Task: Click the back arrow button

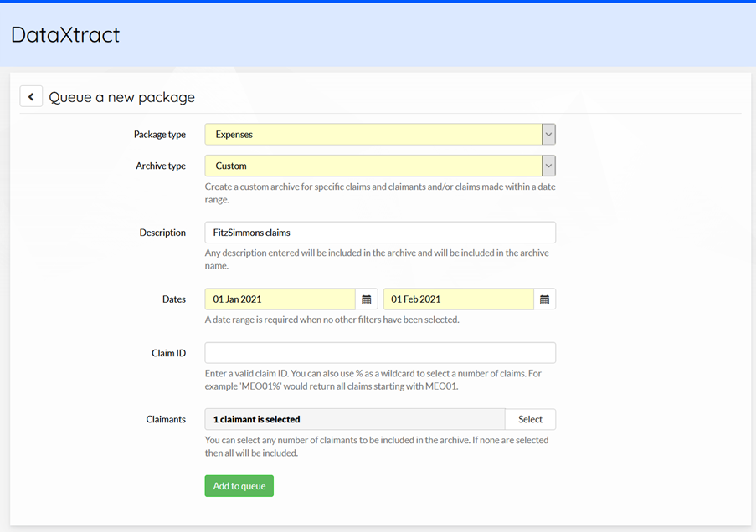Action: [x=31, y=97]
